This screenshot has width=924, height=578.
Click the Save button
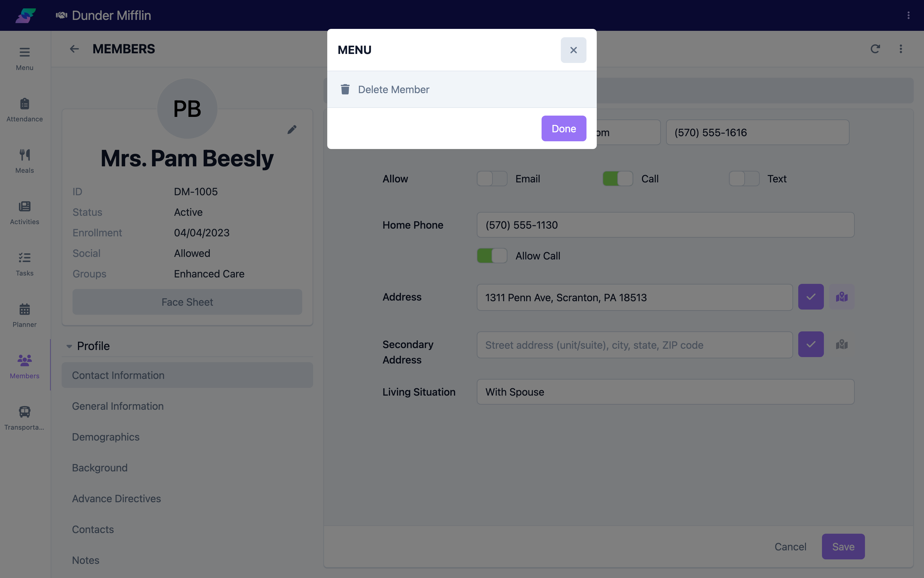coord(843,547)
